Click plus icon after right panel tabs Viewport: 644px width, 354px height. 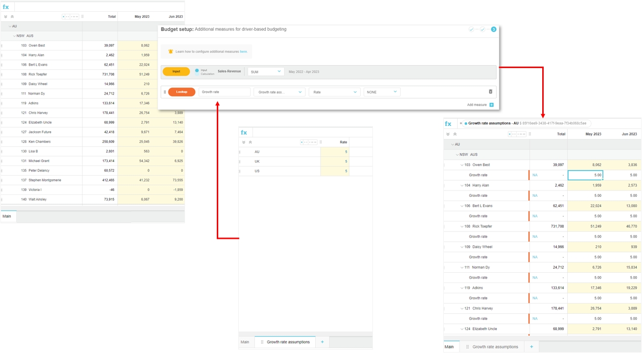(531, 347)
